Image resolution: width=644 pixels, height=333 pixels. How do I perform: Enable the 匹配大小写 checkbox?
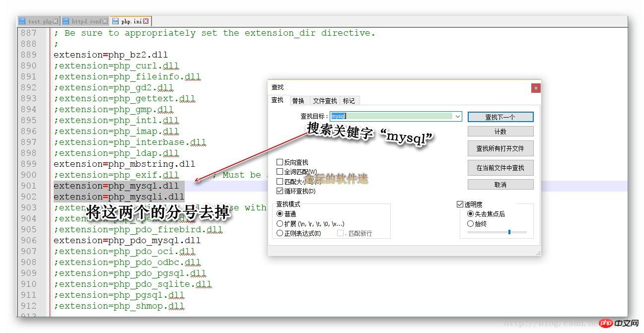click(x=280, y=182)
